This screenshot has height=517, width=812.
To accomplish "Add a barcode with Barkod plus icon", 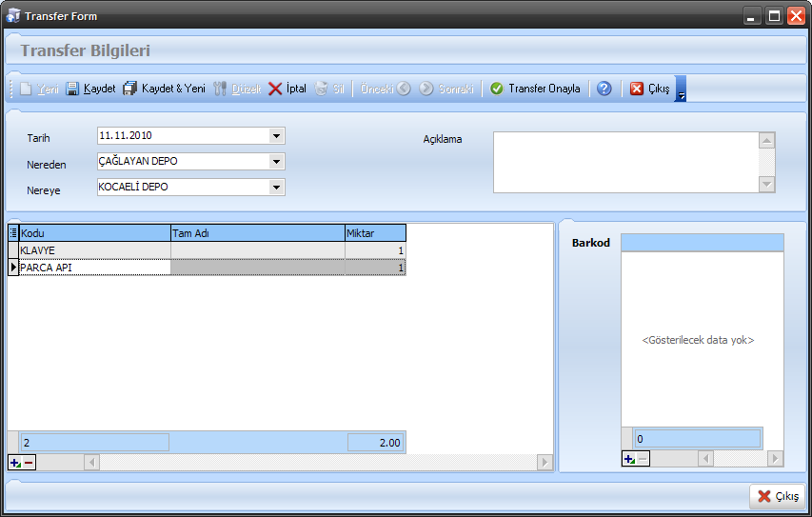I will 628,459.
